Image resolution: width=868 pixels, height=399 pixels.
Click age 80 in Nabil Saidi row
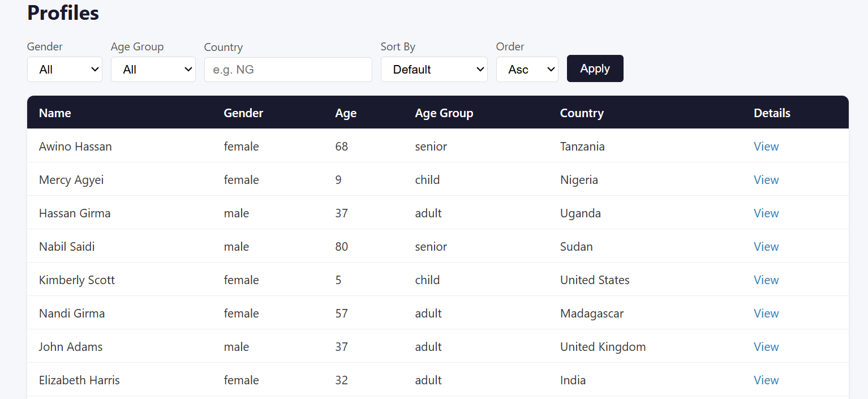(x=341, y=247)
